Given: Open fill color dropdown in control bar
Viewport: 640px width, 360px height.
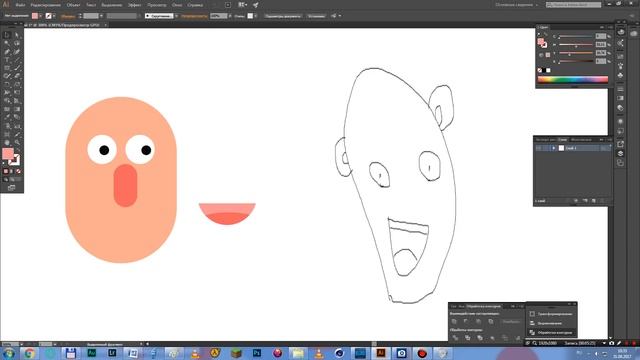Looking at the screenshot, I should [x=40, y=16].
